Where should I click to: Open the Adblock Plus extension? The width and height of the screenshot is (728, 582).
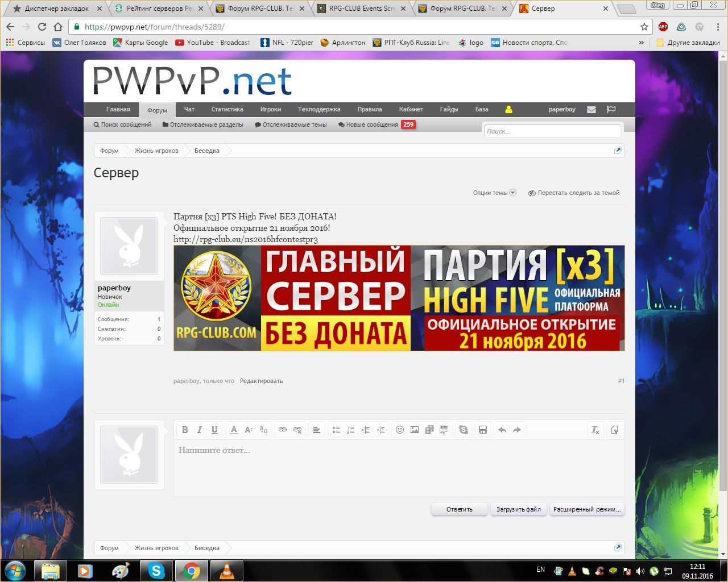(x=663, y=27)
